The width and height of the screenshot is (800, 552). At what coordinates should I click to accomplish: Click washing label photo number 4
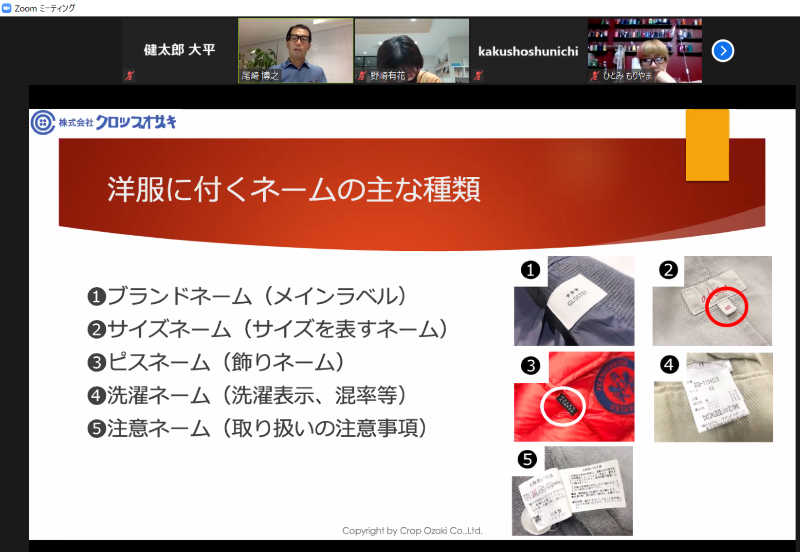tap(712, 396)
